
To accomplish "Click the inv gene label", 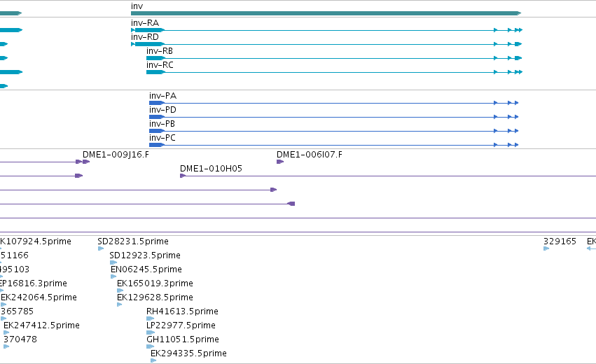I will pos(137,6).
